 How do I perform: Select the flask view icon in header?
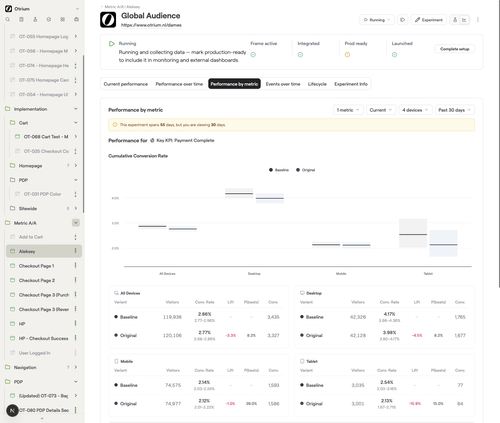click(x=455, y=20)
